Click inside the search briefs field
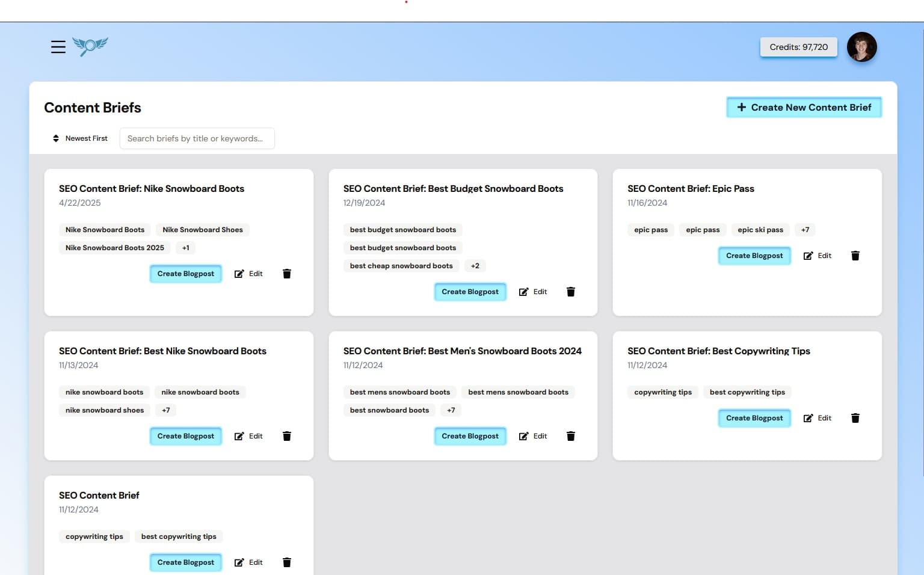 coord(197,138)
